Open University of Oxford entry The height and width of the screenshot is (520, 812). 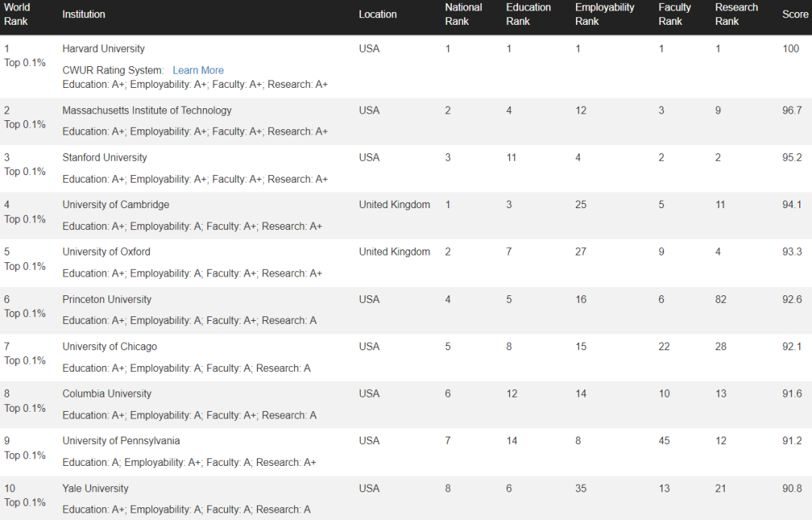coord(107,252)
